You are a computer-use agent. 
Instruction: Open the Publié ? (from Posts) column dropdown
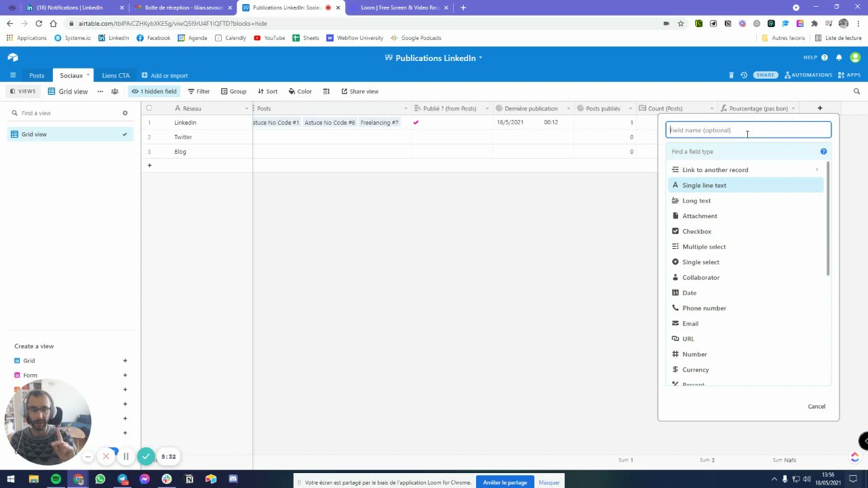tap(488, 108)
